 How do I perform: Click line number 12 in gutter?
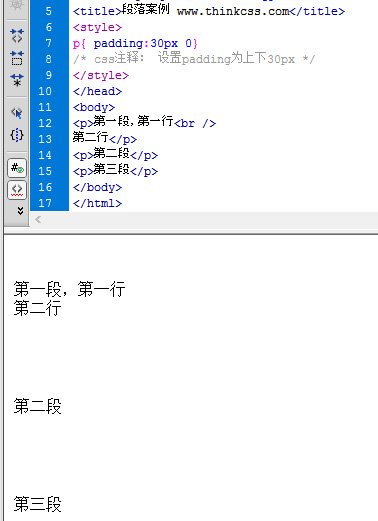coord(45,123)
